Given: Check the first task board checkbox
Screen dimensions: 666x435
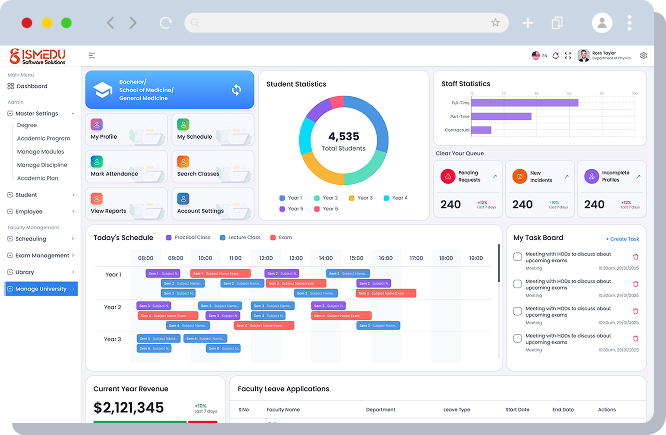Looking at the screenshot, I should pyautogui.click(x=517, y=257).
